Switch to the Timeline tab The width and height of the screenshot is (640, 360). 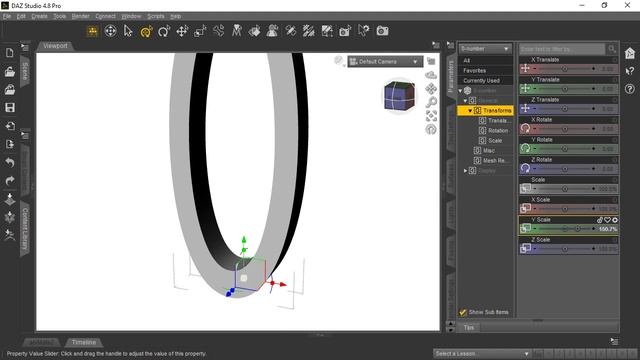84,342
